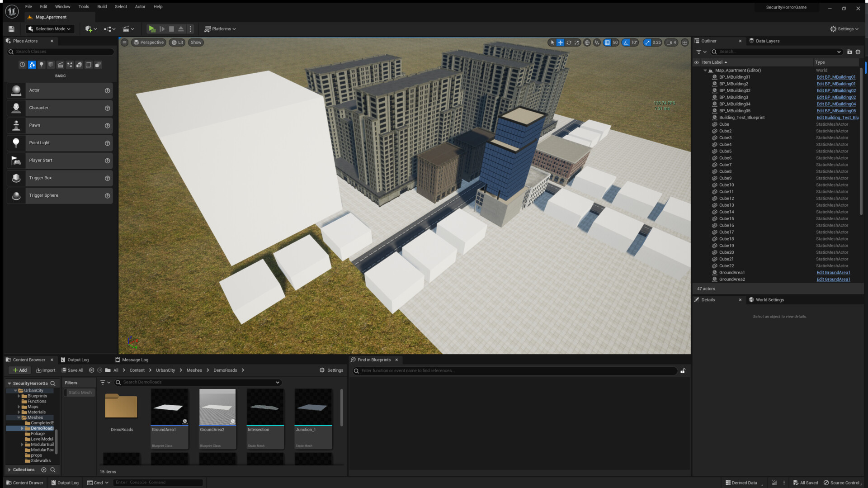Select the translate gizmo tool

[560, 43]
